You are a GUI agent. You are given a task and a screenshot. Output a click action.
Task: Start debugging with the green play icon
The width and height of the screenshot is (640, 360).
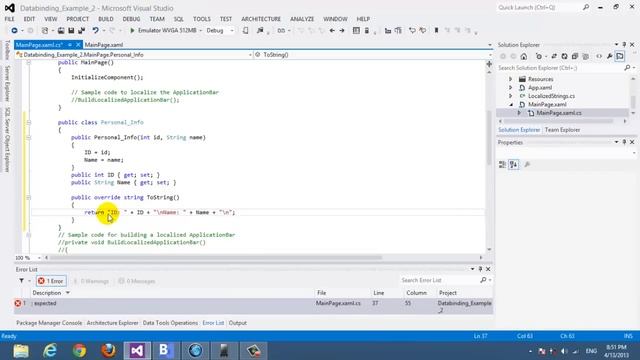tap(132, 31)
